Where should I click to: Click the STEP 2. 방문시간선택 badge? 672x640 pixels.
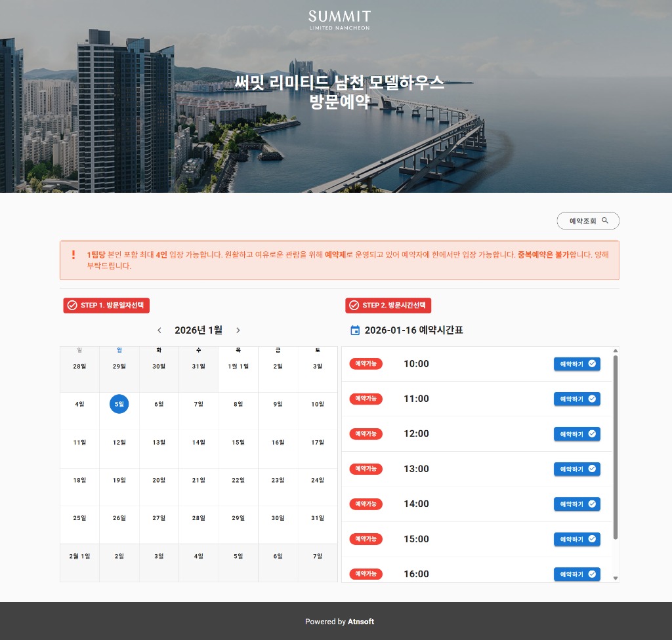point(388,305)
